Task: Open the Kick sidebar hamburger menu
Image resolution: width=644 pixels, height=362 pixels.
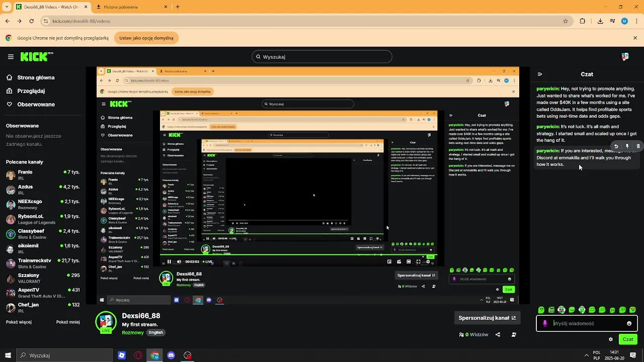Action: 11,57
